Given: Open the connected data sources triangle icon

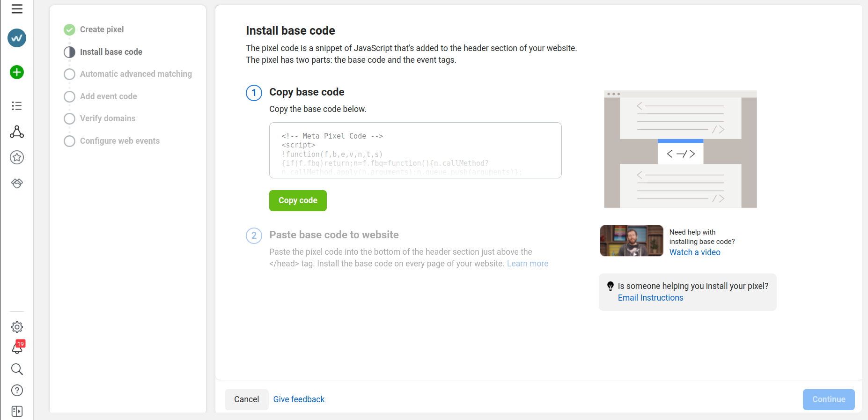Looking at the screenshot, I should coord(17,132).
